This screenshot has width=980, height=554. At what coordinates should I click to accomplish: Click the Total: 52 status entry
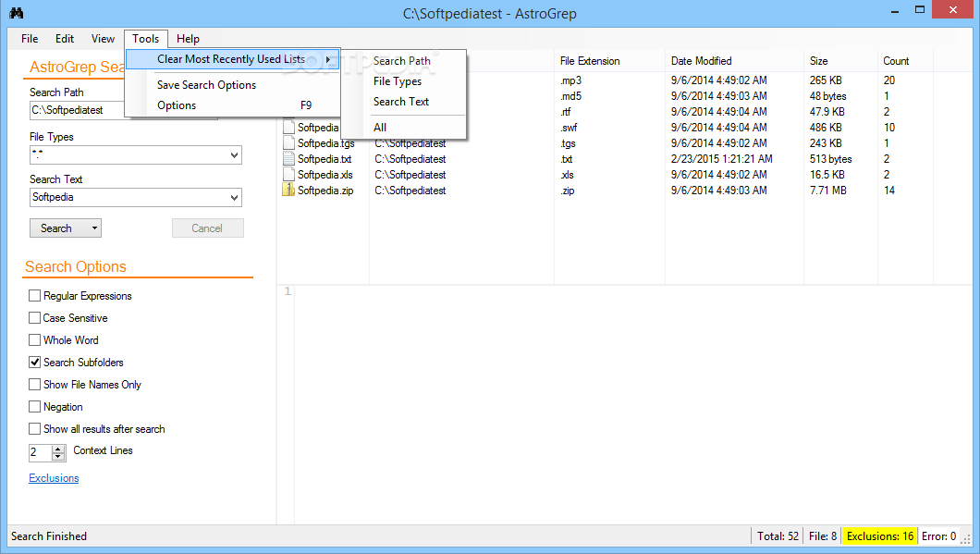(778, 536)
